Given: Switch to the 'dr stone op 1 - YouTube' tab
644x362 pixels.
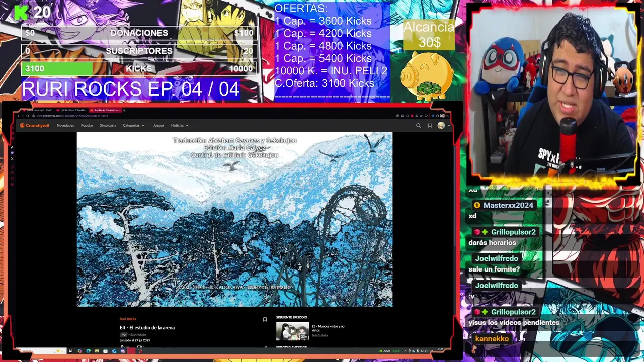Looking at the screenshot, I should point(37,110).
